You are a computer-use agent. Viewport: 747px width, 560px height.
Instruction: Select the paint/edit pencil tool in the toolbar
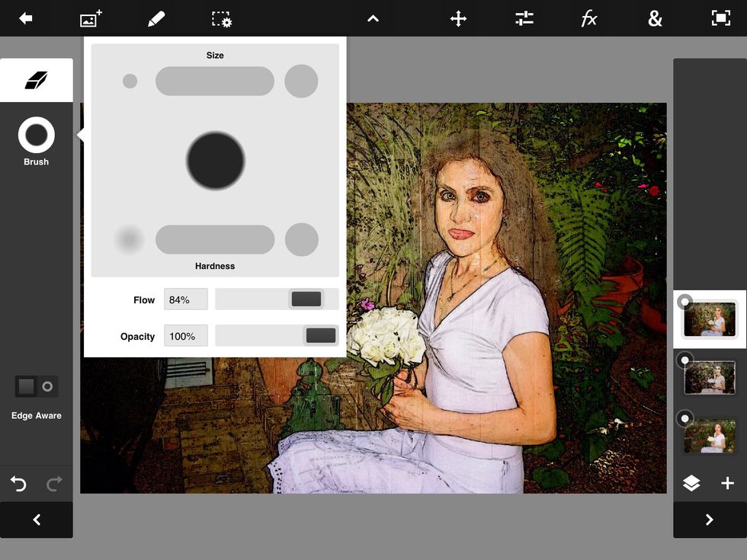pos(155,18)
